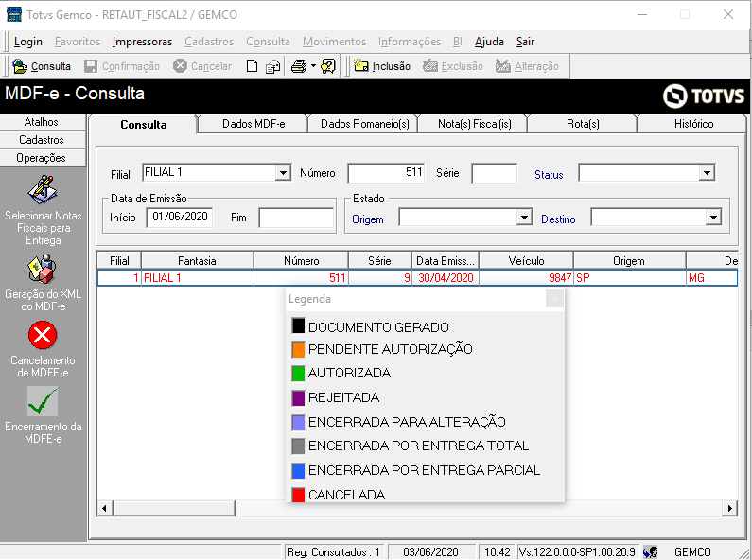752x560 pixels.
Task: Click the black DOCUMENTO GERADO swatch
Action: pyautogui.click(x=298, y=326)
